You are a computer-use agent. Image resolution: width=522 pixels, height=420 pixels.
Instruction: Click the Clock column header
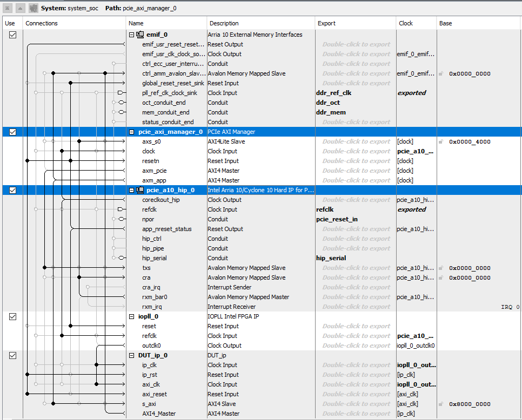coord(416,23)
